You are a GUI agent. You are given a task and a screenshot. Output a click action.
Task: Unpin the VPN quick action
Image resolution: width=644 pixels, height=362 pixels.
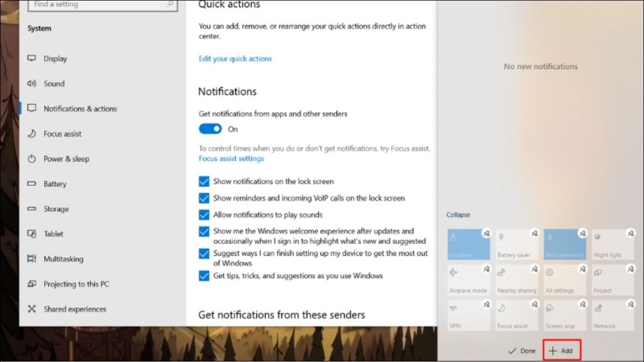point(486,304)
